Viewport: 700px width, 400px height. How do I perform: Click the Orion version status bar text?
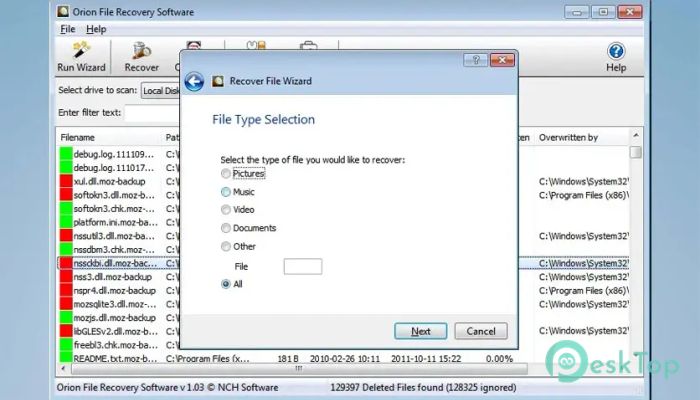167,388
